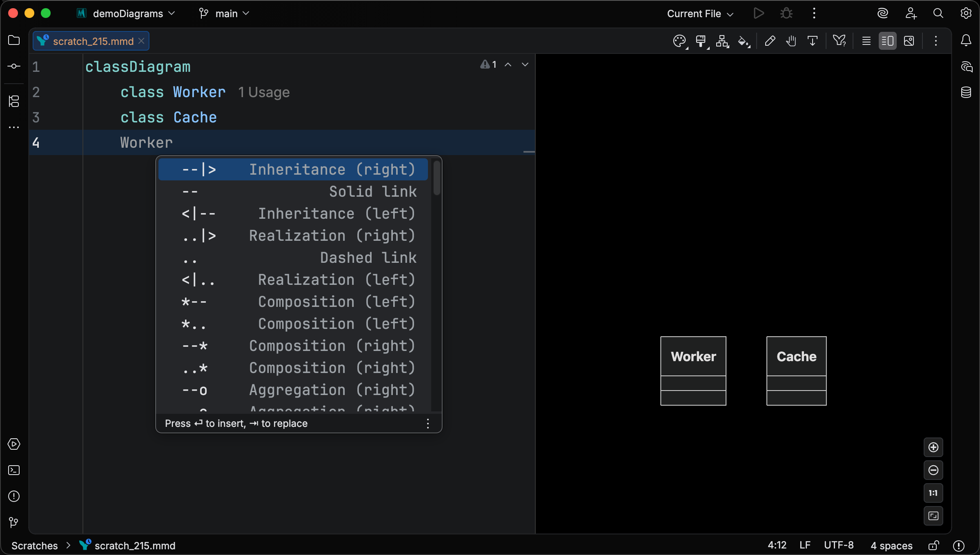The image size is (980, 555).
Task: Open the Database tool window
Action: coord(966,92)
